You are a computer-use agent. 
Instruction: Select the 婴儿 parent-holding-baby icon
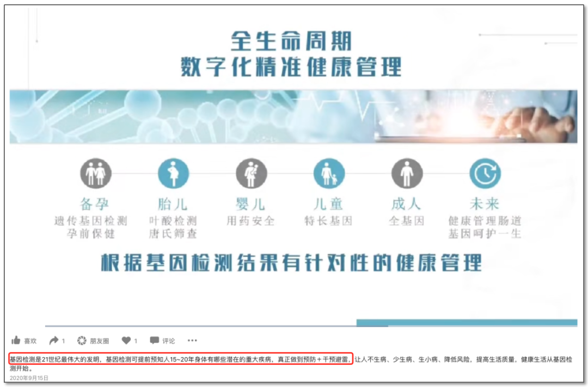(x=251, y=174)
